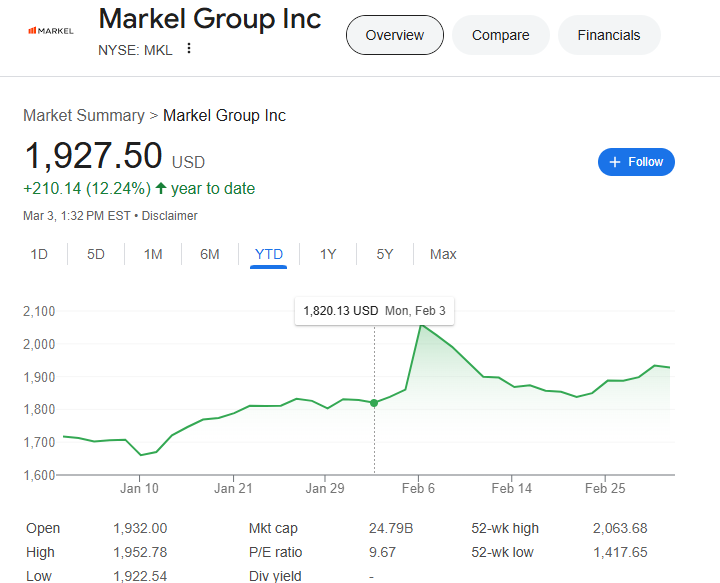
Task: Click the 1,927.50 price value
Action: (93, 156)
